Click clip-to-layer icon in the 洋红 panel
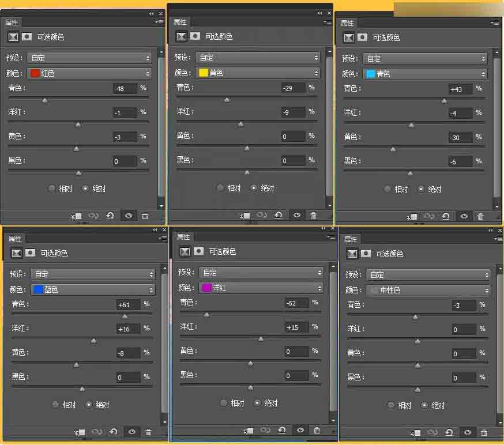Viewport: 504px width, 445px height. [x=249, y=431]
